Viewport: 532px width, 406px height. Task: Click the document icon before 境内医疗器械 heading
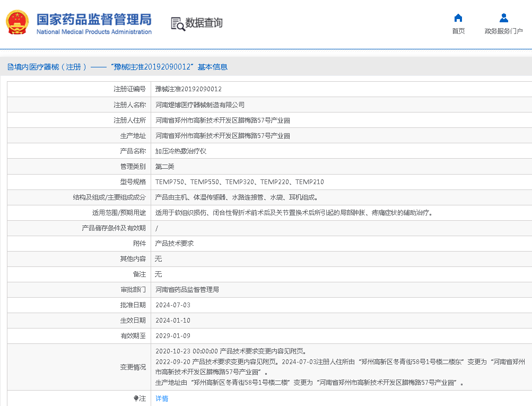[x=10, y=67]
